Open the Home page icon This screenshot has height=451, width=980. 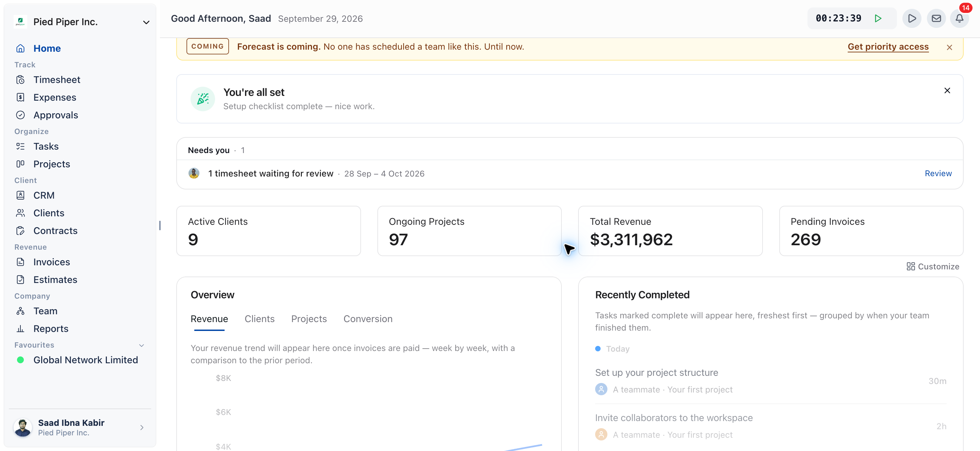pos(20,48)
